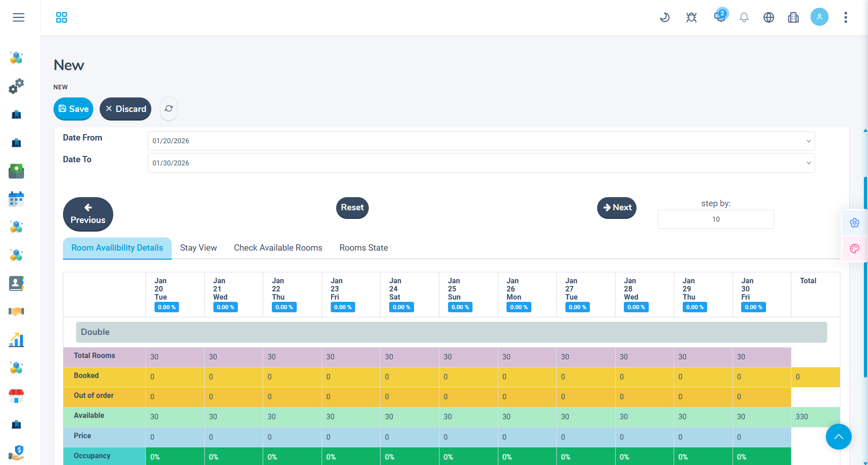Switch to the Stay View tab
Viewport: 868px width, 465px height.
coord(198,248)
